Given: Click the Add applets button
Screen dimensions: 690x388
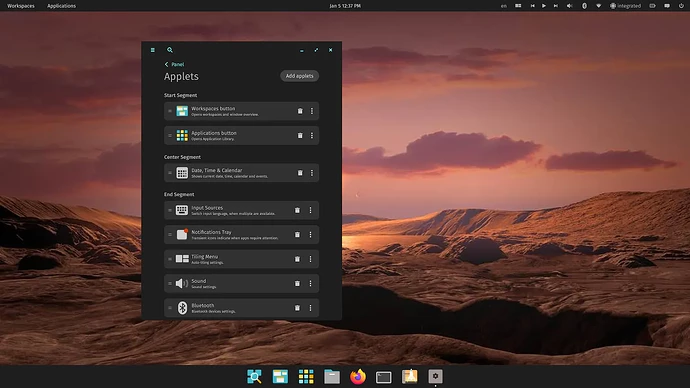Looking at the screenshot, I should click(x=300, y=76).
